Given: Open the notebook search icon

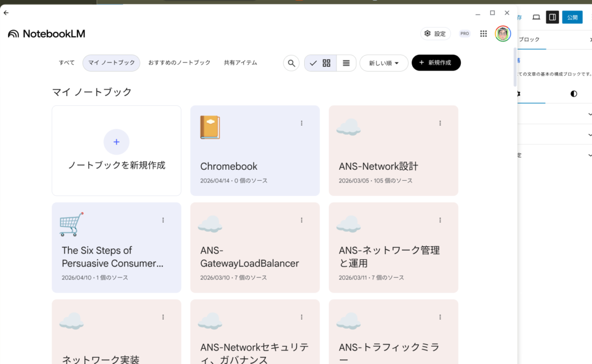Looking at the screenshot, I should click(x=291, y=63).
